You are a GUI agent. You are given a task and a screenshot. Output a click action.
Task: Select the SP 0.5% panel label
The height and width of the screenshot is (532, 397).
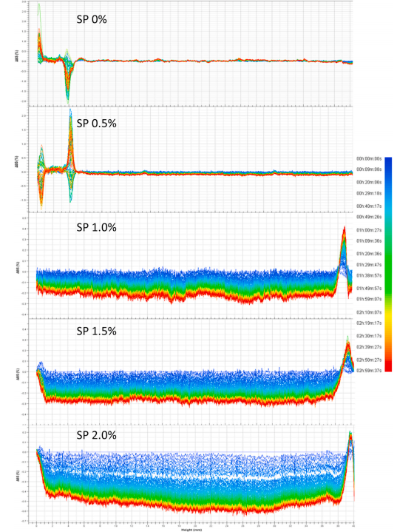click(x=96, y=123)
